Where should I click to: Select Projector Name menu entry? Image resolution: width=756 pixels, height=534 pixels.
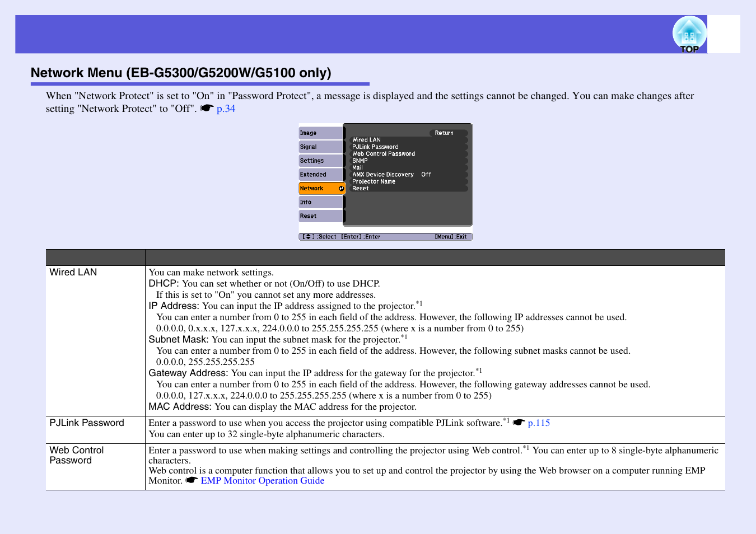pyautogui.click(x=408, y=182)
